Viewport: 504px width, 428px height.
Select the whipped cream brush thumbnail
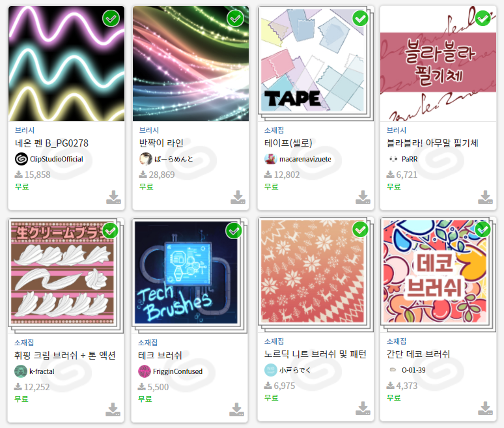[x=63, y=273]
